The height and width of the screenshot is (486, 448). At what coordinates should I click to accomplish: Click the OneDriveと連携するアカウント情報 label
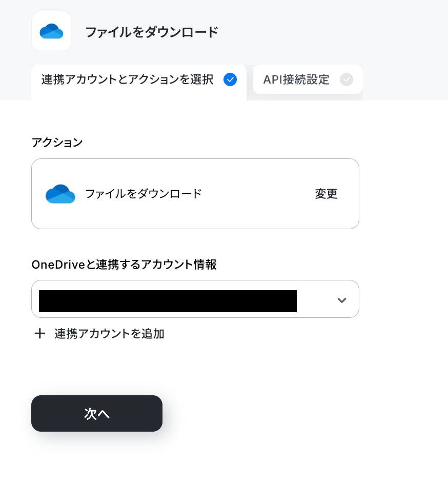click(124, 265)
